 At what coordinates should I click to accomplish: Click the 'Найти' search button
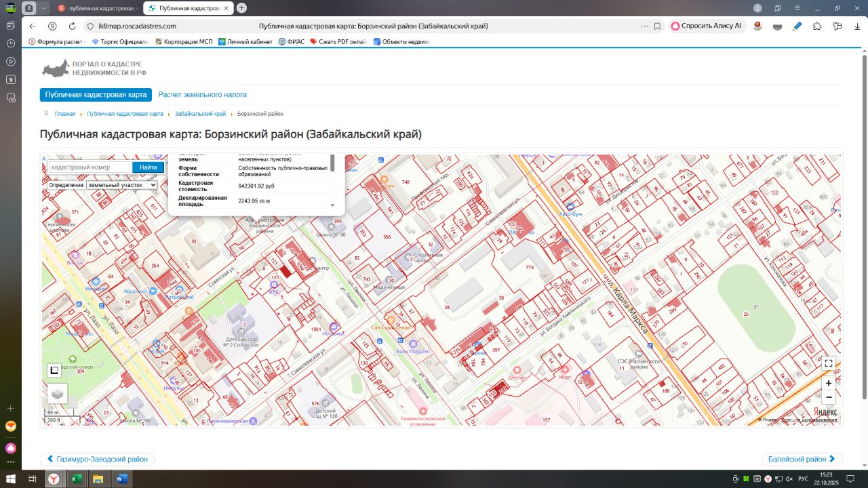(x=148, y=167)
